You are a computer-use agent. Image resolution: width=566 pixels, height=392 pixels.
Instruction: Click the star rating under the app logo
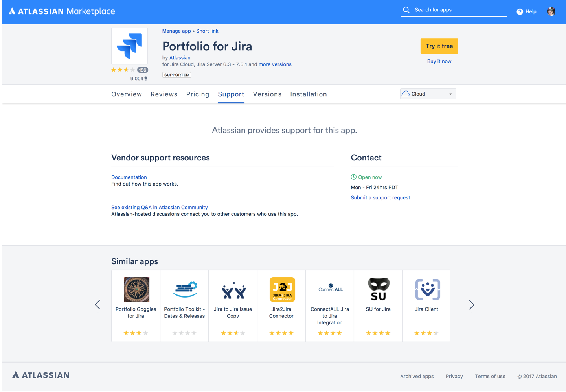tap(123, 70)
